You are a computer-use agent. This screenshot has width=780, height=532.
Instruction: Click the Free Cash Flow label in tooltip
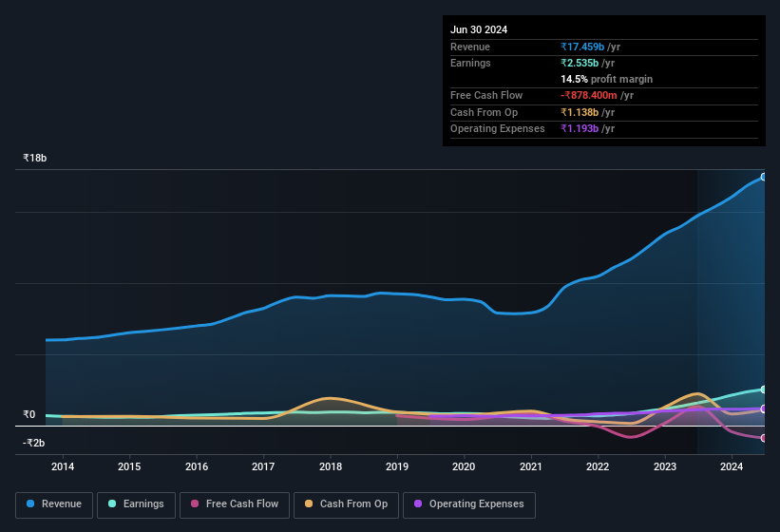486,95
